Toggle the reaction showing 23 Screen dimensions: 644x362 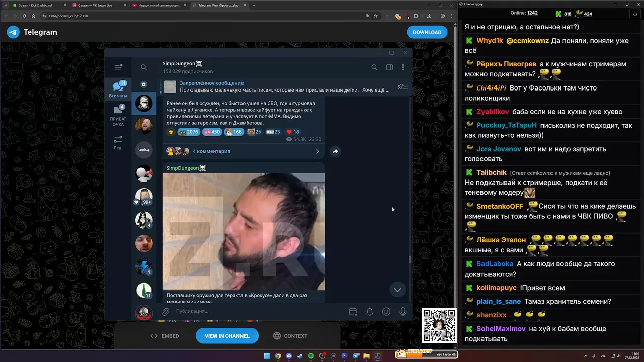(x=273, y=132)
